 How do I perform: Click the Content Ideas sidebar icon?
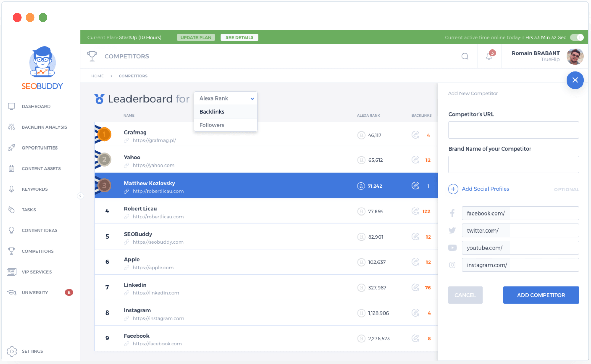(x=11, y=230)
